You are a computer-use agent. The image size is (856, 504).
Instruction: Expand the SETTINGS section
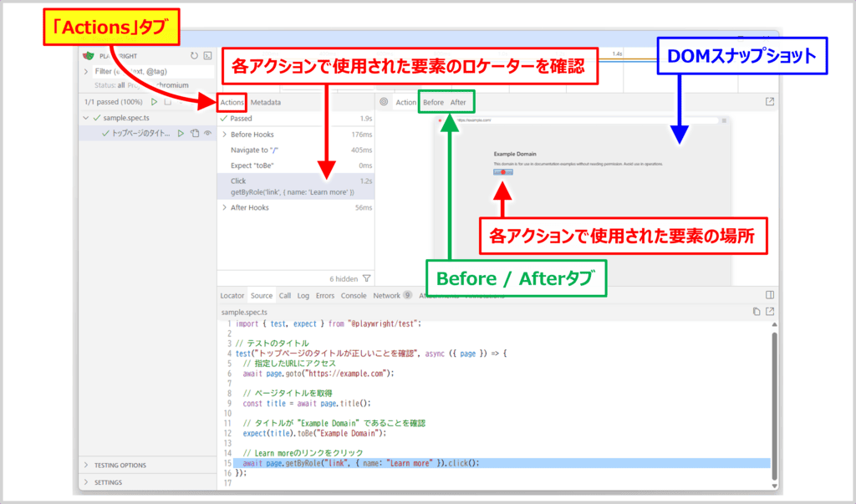coord(86,482)
